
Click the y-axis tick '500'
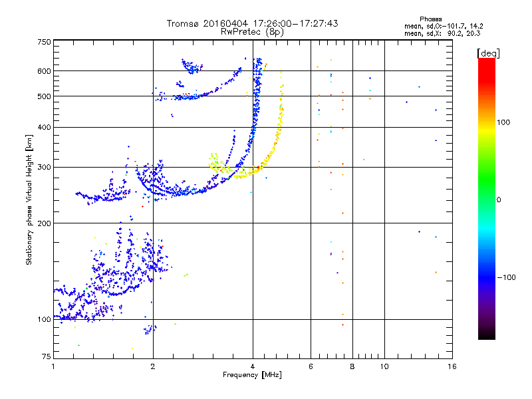pyautogui.click(x=44, y=96)
